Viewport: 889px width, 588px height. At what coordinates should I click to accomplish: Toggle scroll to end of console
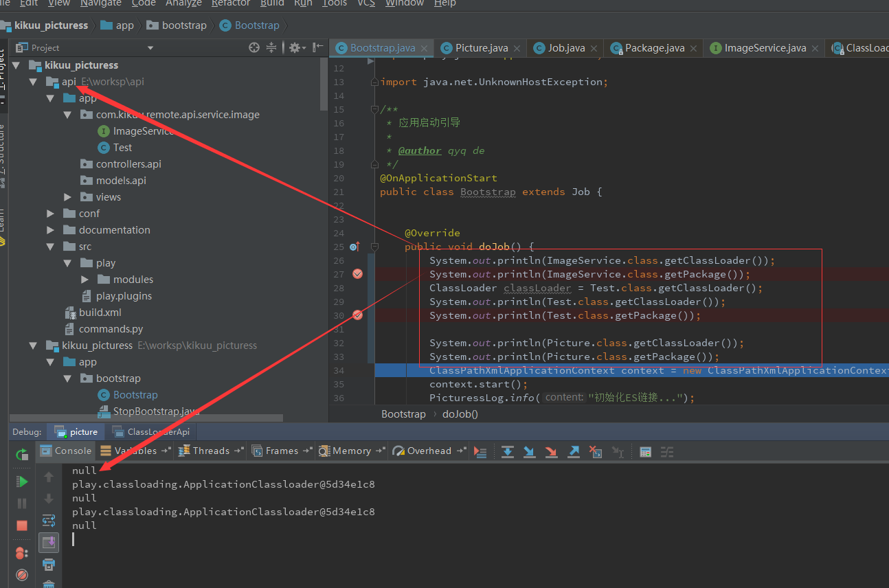(x=49, y=543)
